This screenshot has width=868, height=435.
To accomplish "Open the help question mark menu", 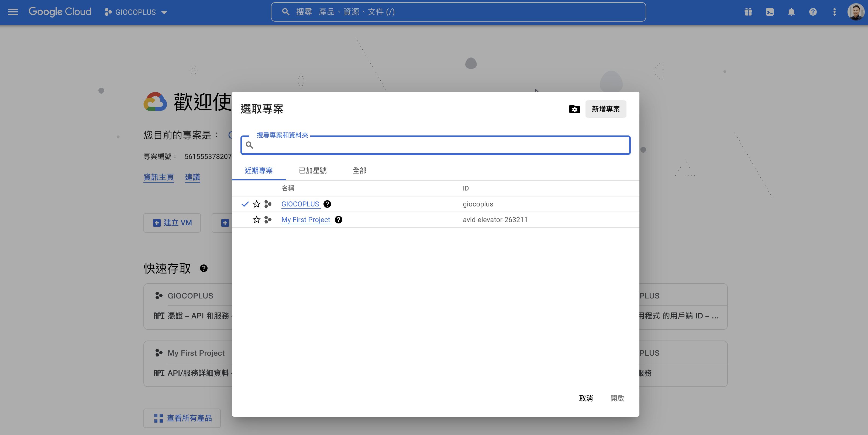I will click(x=813, y=12).
